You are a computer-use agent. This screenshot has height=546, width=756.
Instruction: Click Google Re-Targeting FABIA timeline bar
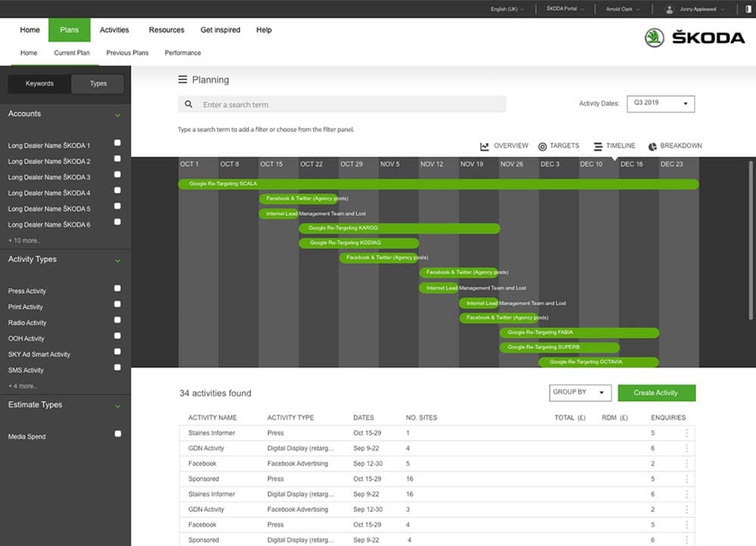coord(579,332)
